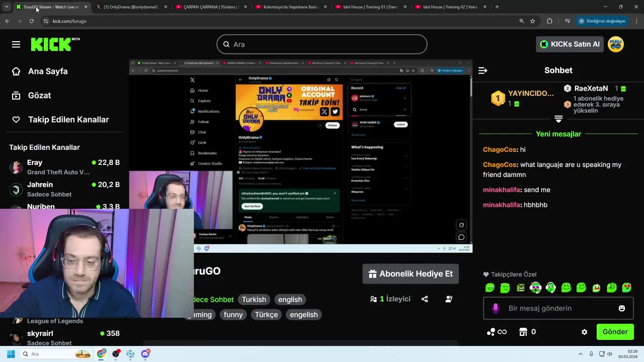The image size is (644, 362).
Task: Insert the heart-eyes emote at row end
Action: [627, 288]
